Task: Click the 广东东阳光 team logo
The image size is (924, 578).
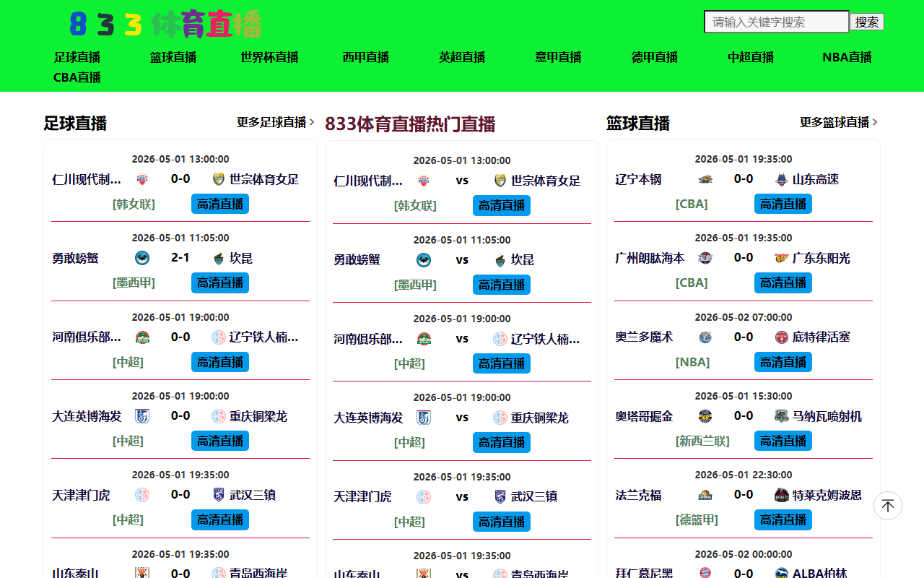Action: coord(782,258)
